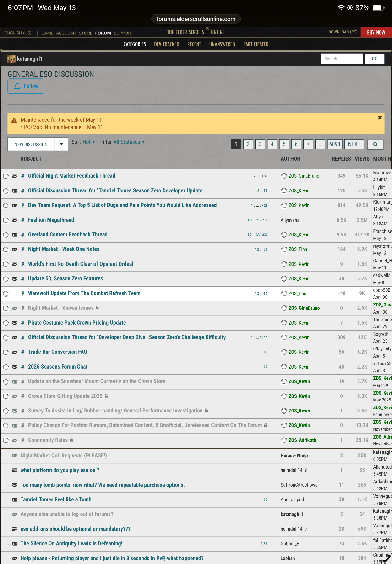The width and height of the screenshot is (392, 564).
Task: Open the Unanswered tab
Action: tap(222, 44)
